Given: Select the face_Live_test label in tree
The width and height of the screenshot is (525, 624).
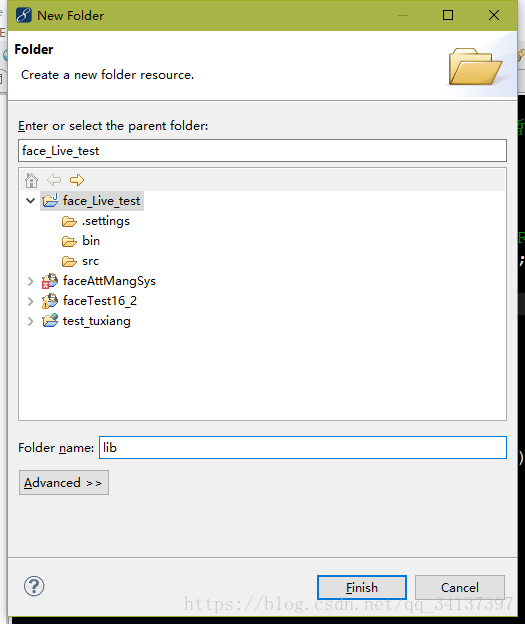Looking at the screenshot, I should coord(101,201).
